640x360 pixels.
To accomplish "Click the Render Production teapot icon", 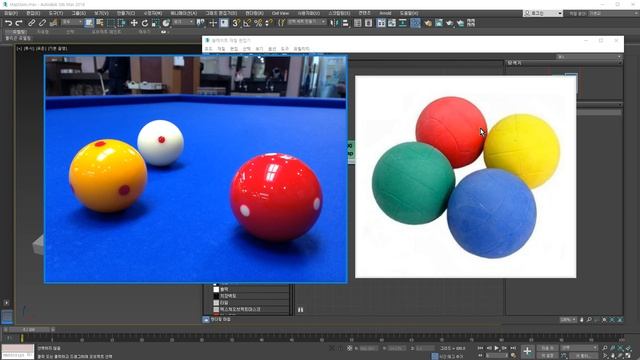I will coord(449,23).
